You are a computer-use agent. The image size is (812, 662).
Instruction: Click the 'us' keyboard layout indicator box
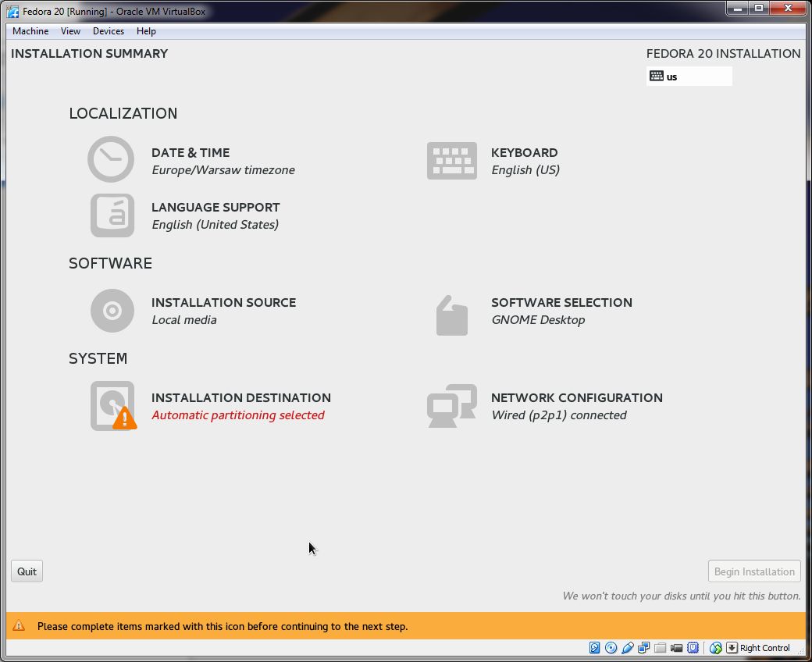(x=689, y=76)
